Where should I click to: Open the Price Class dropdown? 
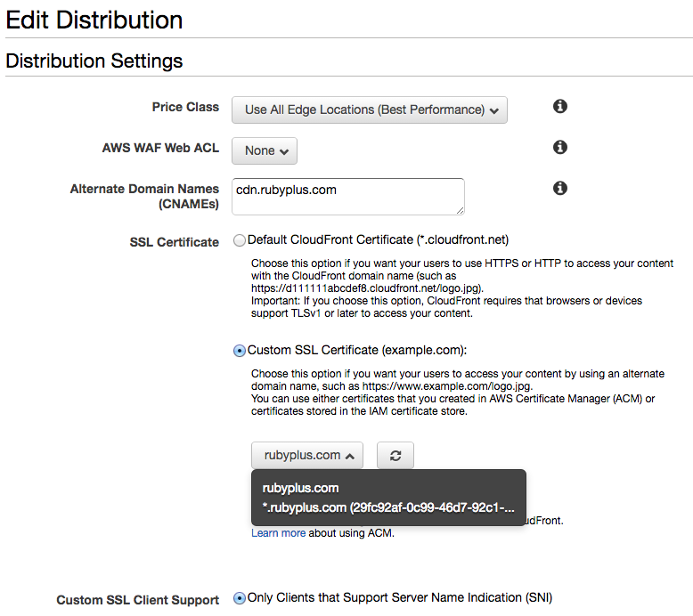369,109
